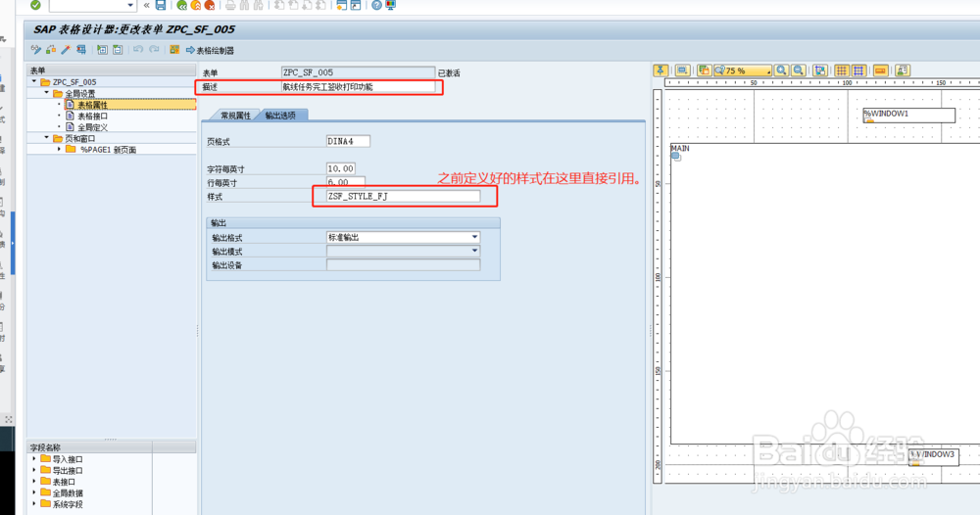Viewport: 980px width, 515px height.
Task: Collapse the 全局设置 folder node
Action: pos(46,92)
